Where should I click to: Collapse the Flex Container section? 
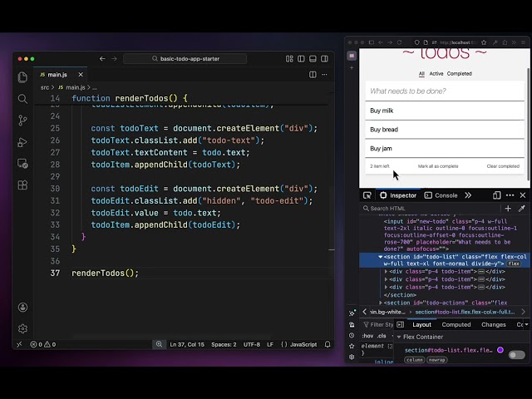(399, 337)
